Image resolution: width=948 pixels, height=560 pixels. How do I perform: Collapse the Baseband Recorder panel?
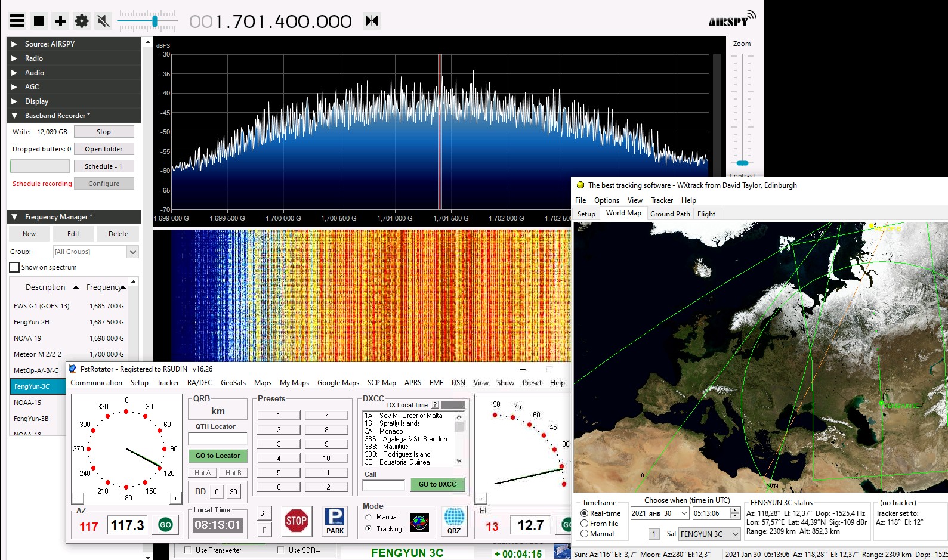tap(74, 116)
